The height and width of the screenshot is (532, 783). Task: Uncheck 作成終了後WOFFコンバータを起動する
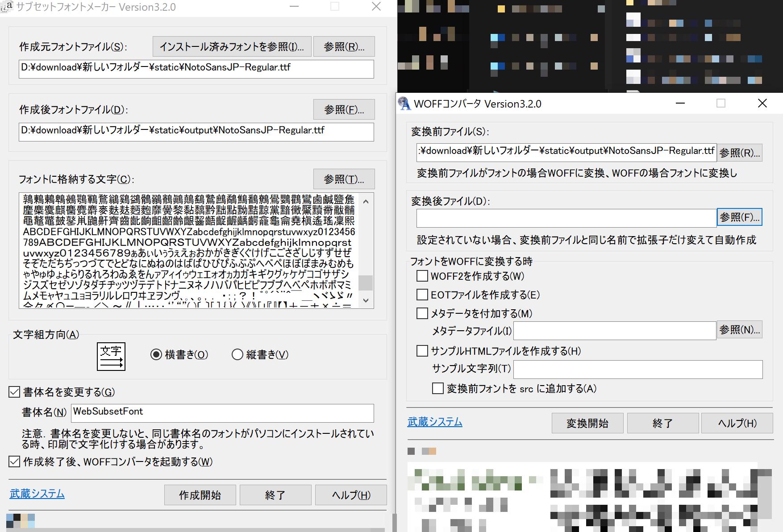click(x=13, y=462)
